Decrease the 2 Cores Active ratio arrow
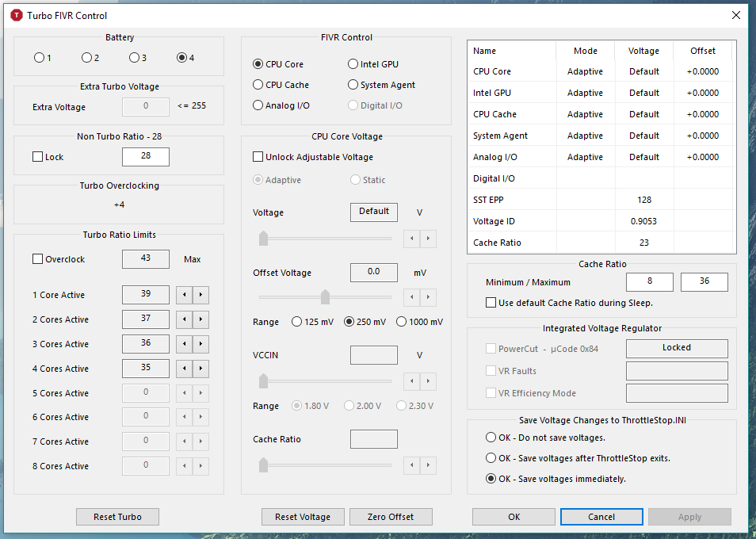 pos(184,319)
